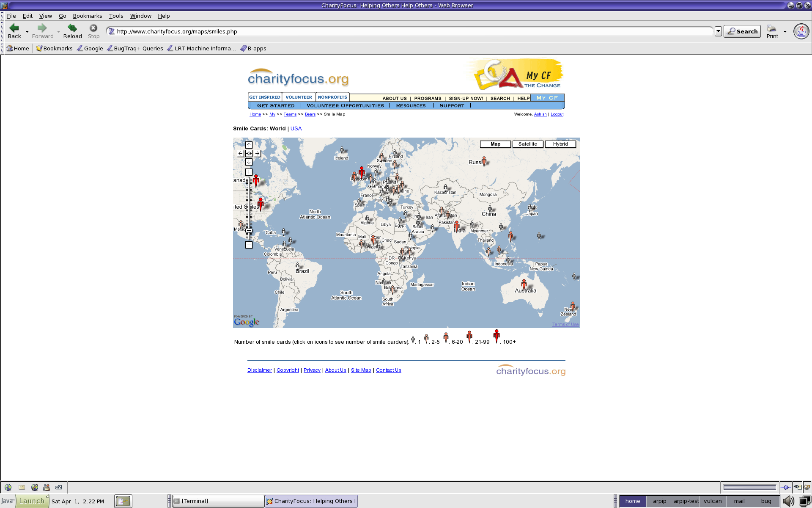Click the marker on Brazil
This screenshot has height=508, width=812.
pos(298,266)
